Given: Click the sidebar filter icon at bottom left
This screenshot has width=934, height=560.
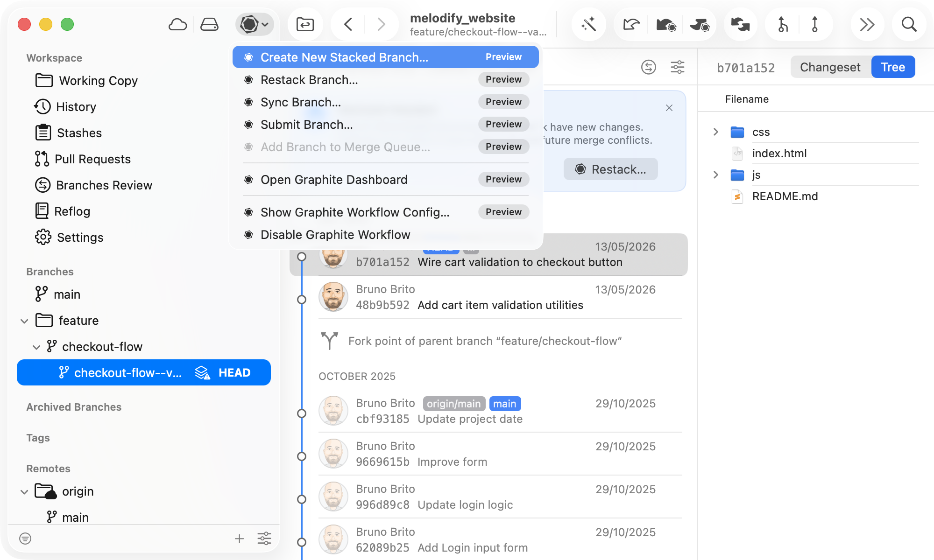Looking at the screenshot, I should (25, 539).
